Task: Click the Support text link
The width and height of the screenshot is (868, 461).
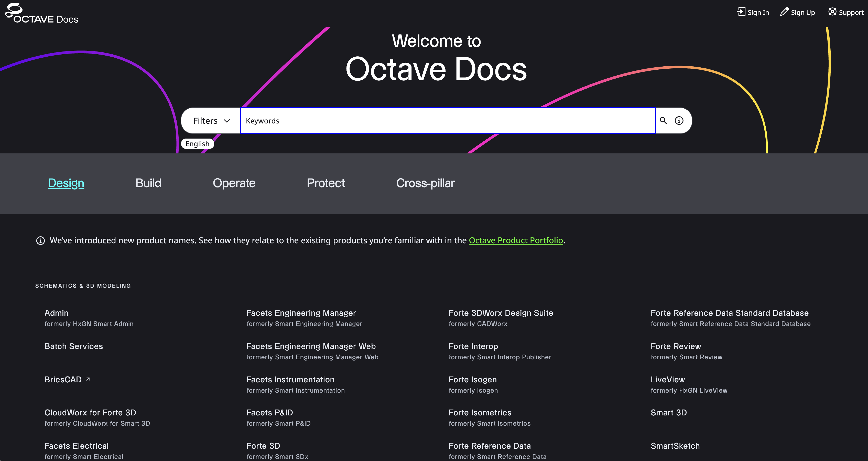Action: [851, 13]
